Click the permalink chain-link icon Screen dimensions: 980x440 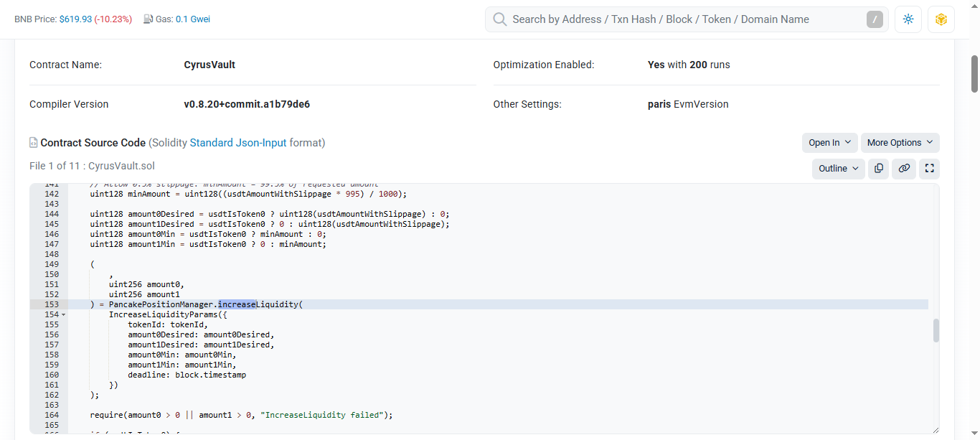pyautogui.click(x=904, y=169)
